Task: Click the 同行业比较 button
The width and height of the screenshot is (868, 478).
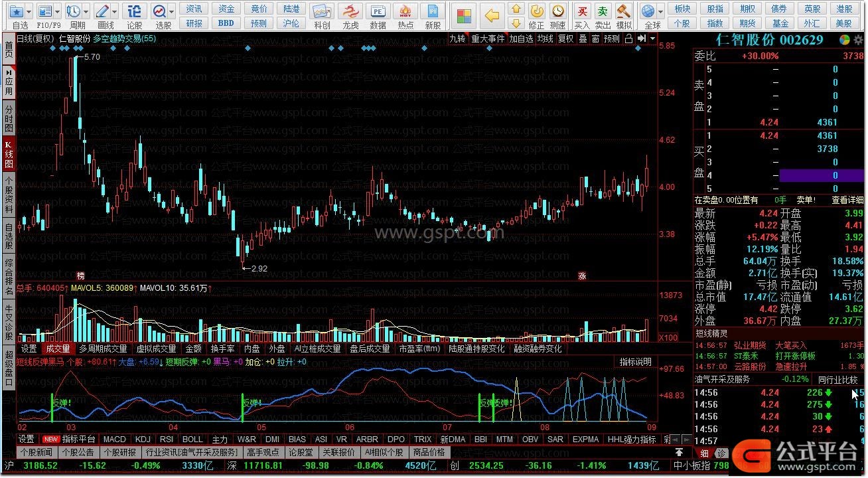Action: (x=837, y=379)
